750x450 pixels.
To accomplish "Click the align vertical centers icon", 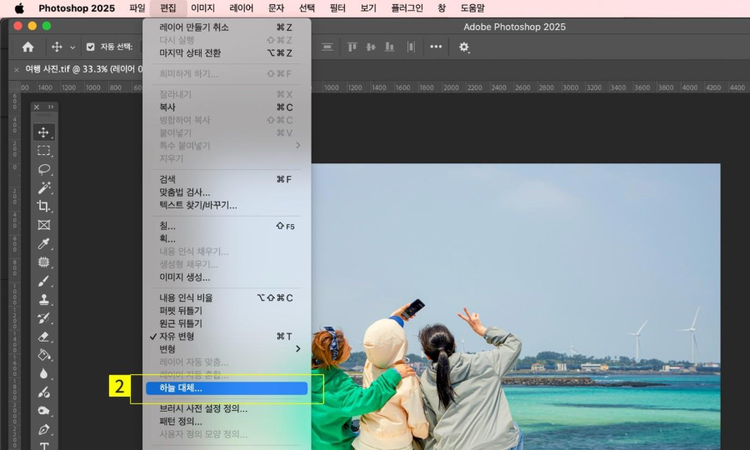I will [x=371, y=47].
